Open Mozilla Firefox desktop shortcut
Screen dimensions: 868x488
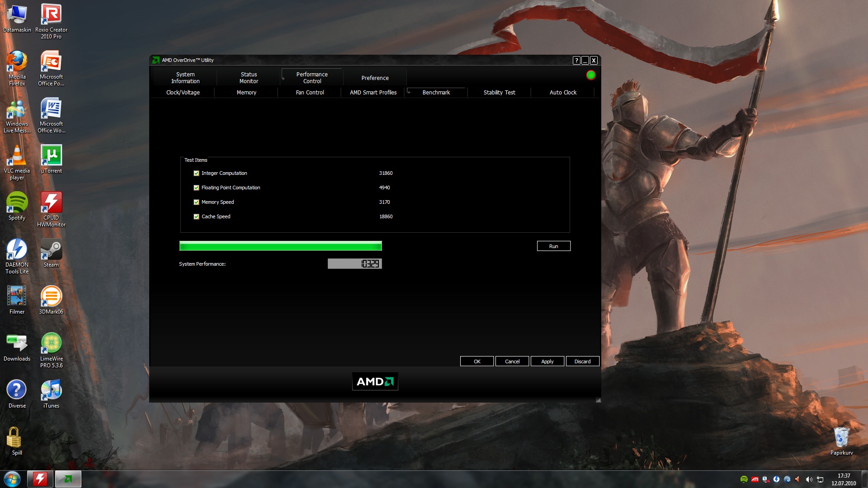[x=17, y=68]
